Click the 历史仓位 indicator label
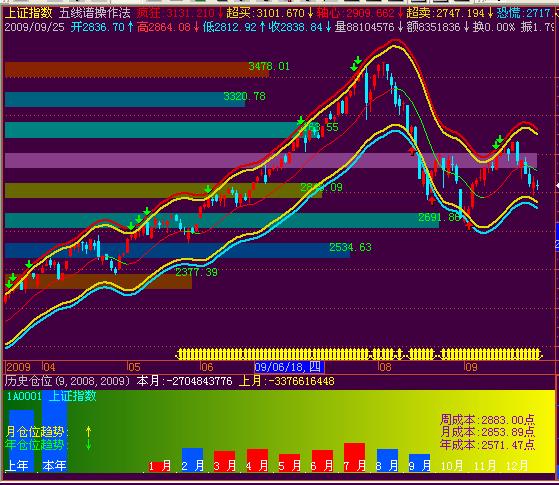The image size is (559, 485). (x=29, y=381)
